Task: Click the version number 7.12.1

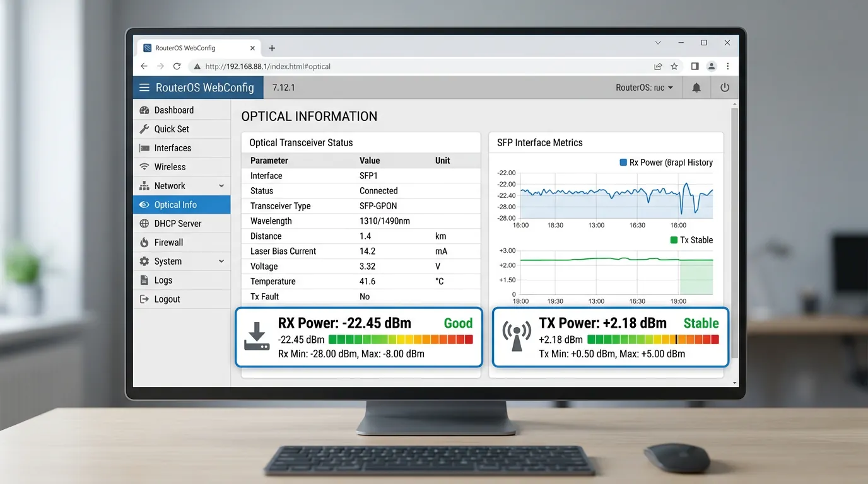Action: 284,88
